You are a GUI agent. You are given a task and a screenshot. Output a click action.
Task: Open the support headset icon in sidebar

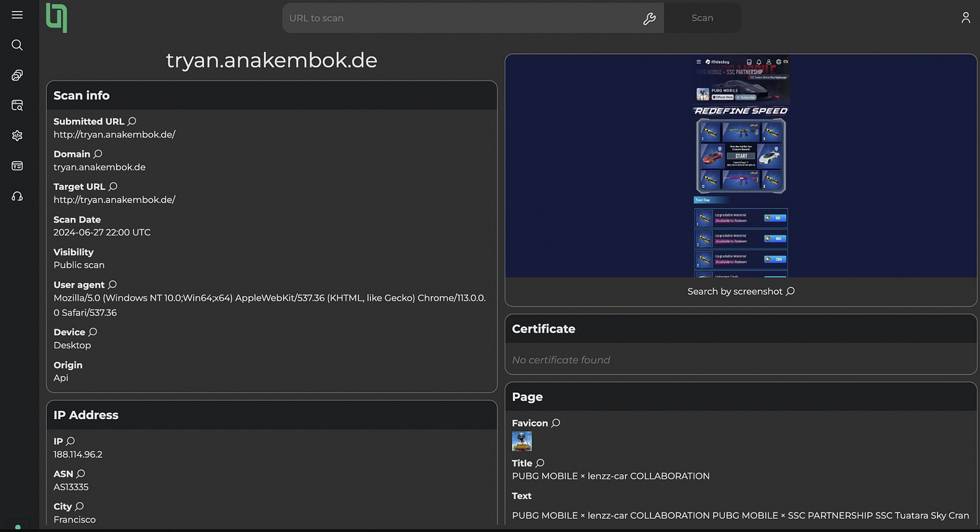pos(17,196)
